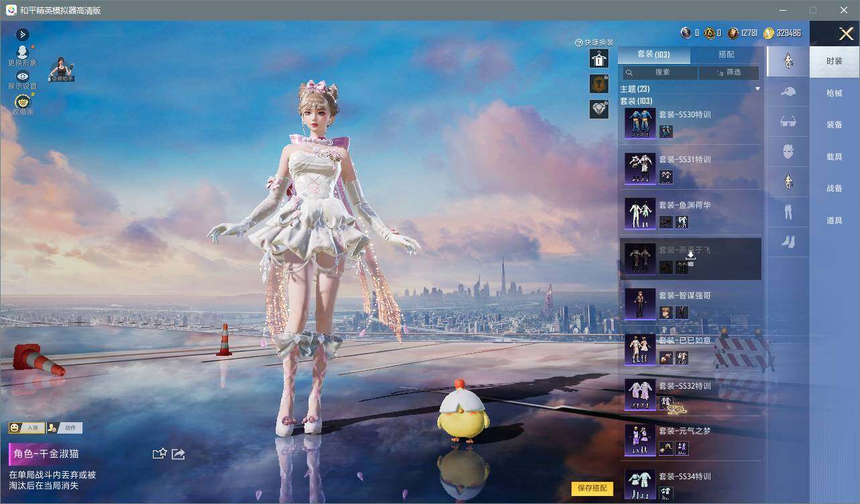Select the shoes category icon
The height and width of the screenshot is (504, 860).
tap(788, 242)
